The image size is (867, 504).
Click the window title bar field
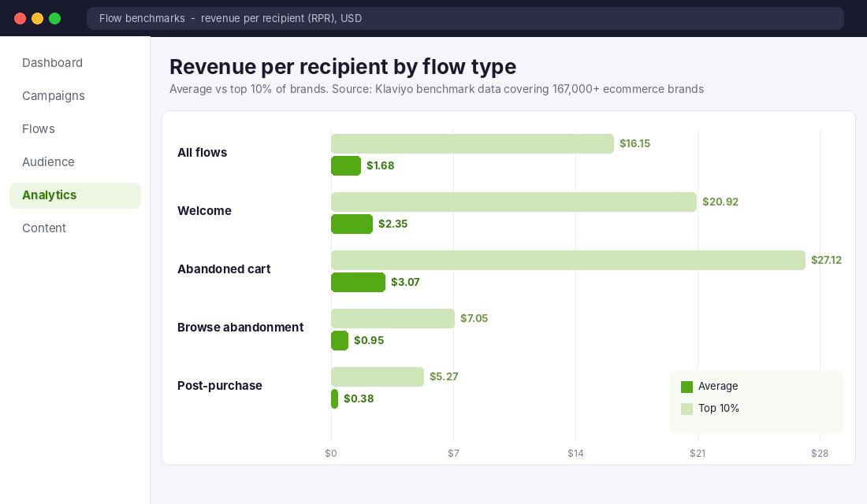pyautogui.click(x=465, y=18)
